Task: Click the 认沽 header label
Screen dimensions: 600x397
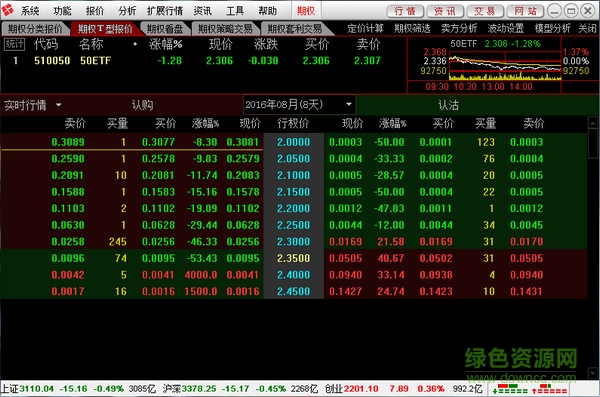Action: click(448, 105)
